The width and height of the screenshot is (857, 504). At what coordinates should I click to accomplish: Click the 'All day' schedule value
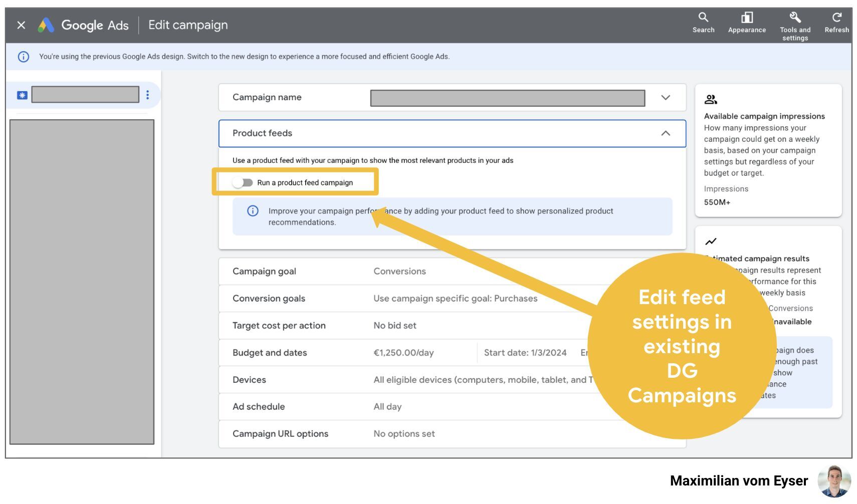387,407
